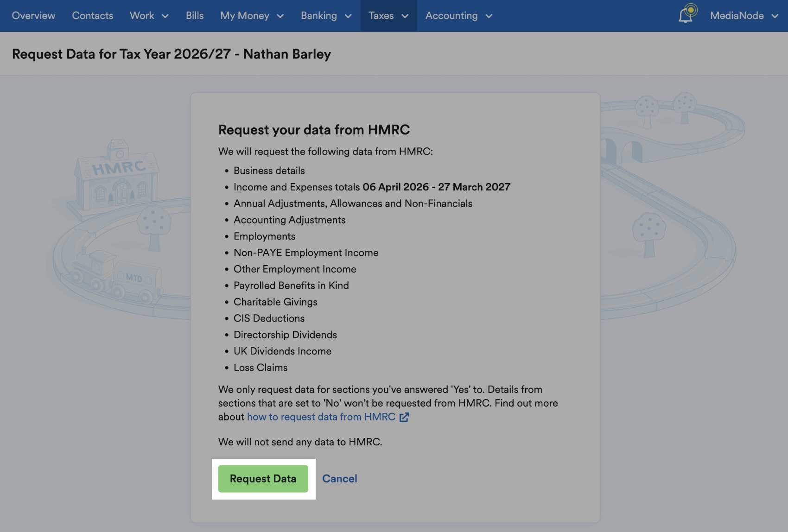The height and width of the screenshot is (532, 788).
Task: Go to the Contacts section
Action: pyautogui.click(x=93, y=16)
